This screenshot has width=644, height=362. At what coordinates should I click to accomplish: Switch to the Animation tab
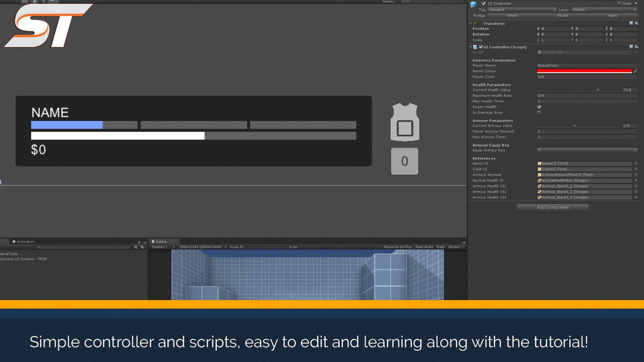24,242
